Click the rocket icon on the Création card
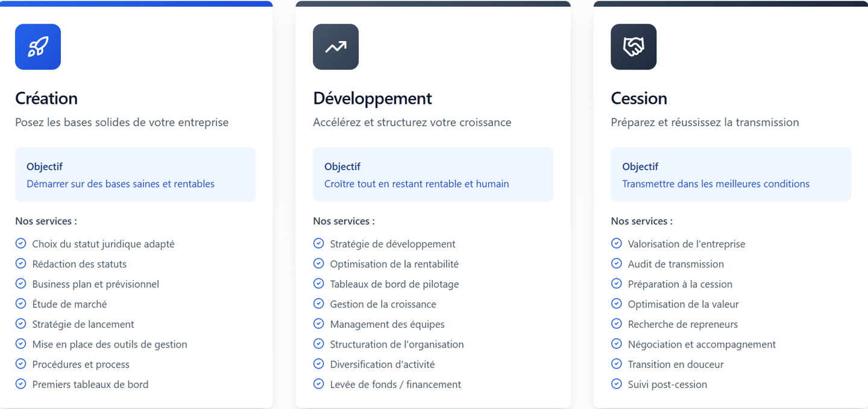The height and width of the screenshot is (409, 868). [38, 47]
